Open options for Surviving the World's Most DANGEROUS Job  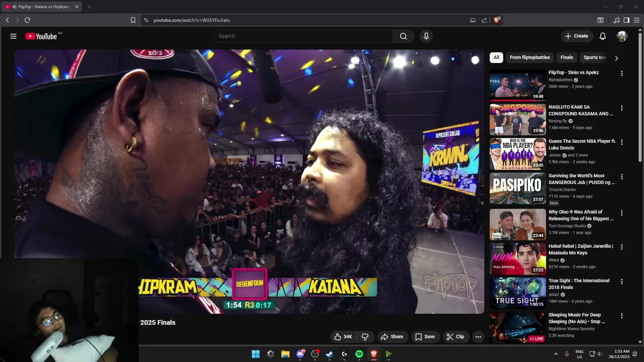(x=622, y=177)
